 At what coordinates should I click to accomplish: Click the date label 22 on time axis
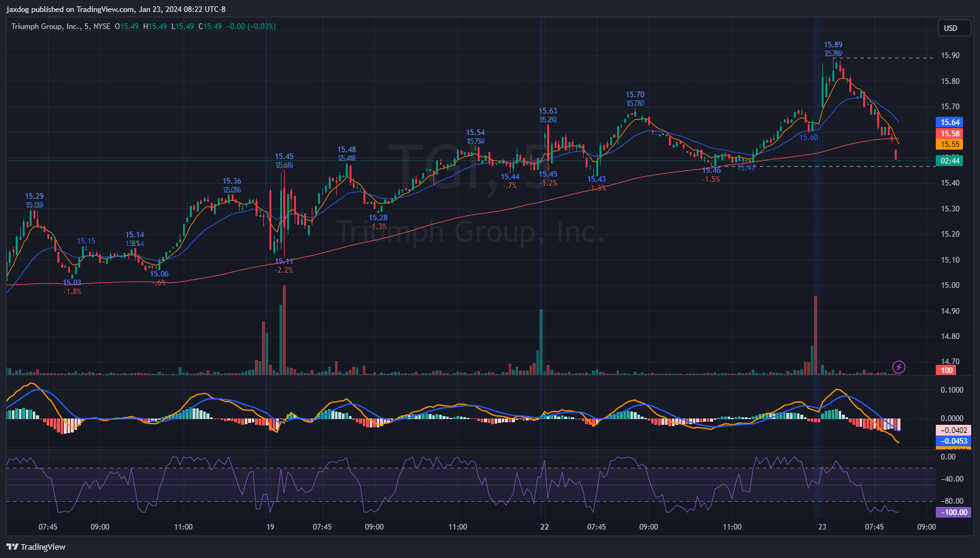point(545,527)
